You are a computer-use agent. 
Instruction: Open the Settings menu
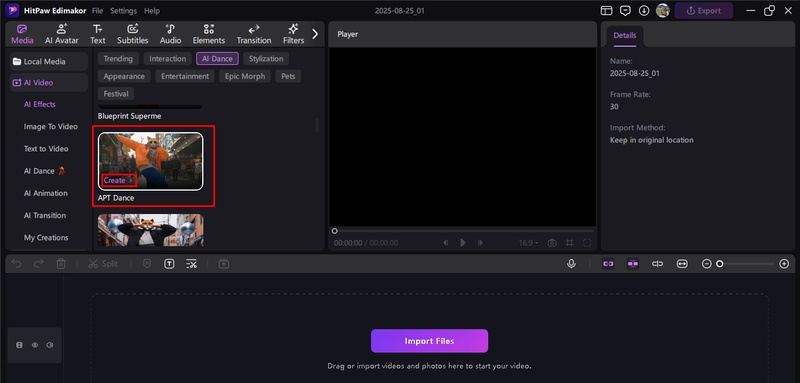pyautogui.click(x=123, y=11)
